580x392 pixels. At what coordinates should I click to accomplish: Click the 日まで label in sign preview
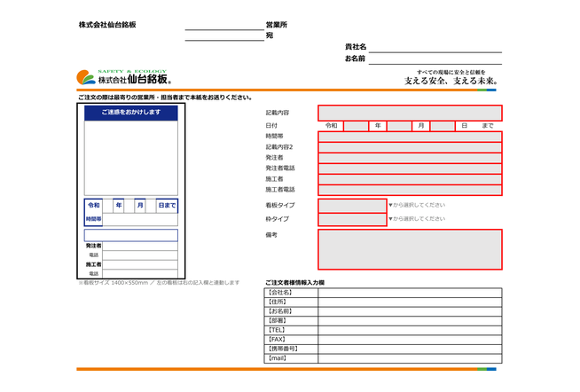(167, 206)
